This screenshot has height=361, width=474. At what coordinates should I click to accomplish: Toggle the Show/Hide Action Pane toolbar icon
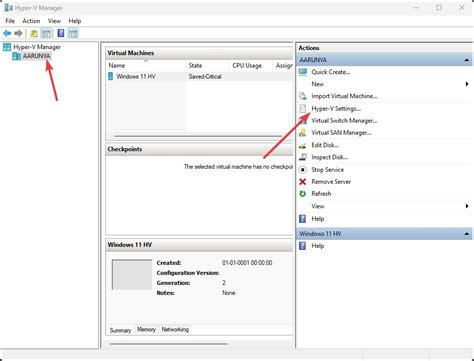[x=73, y=33]
